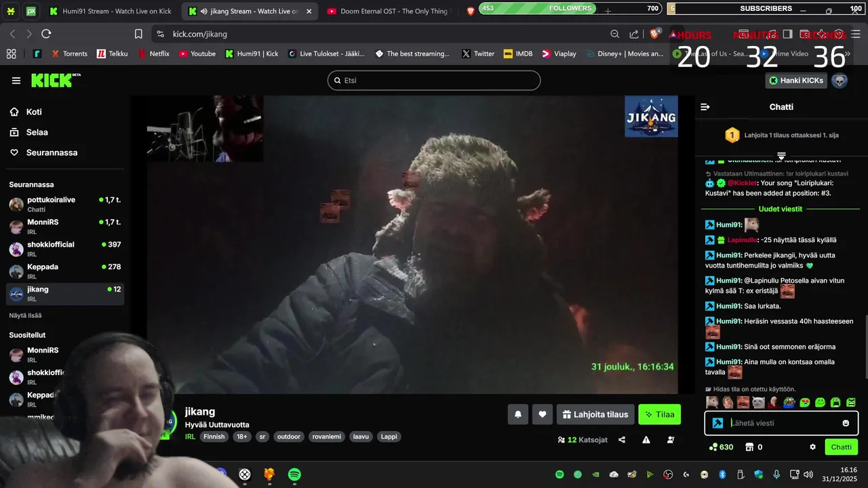Click the Finnish tag

(x=214, y=436)
